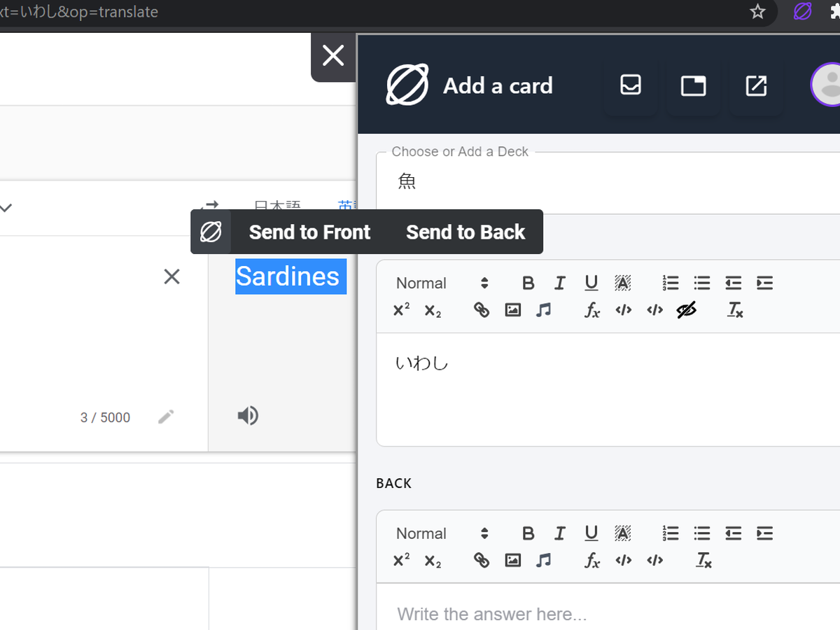This screenshot has height=630, width=840.
Task: Close the Add a card side panel
Action: (x=333, y=55)
